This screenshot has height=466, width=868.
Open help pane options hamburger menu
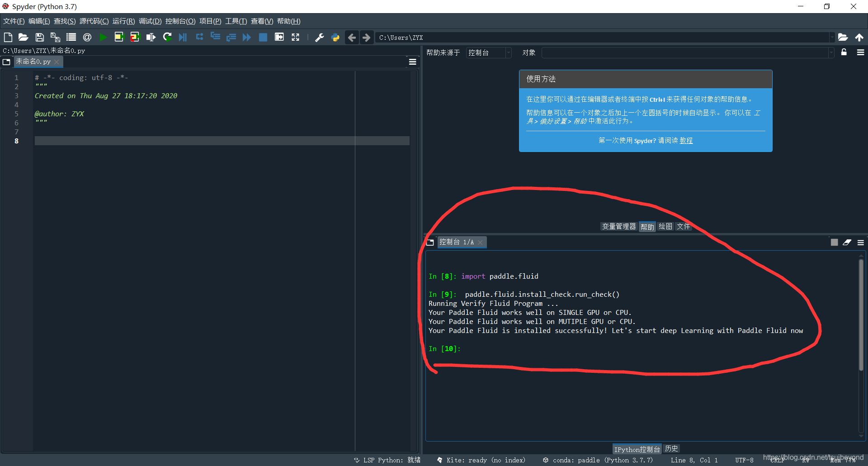(x=860, y=52)
